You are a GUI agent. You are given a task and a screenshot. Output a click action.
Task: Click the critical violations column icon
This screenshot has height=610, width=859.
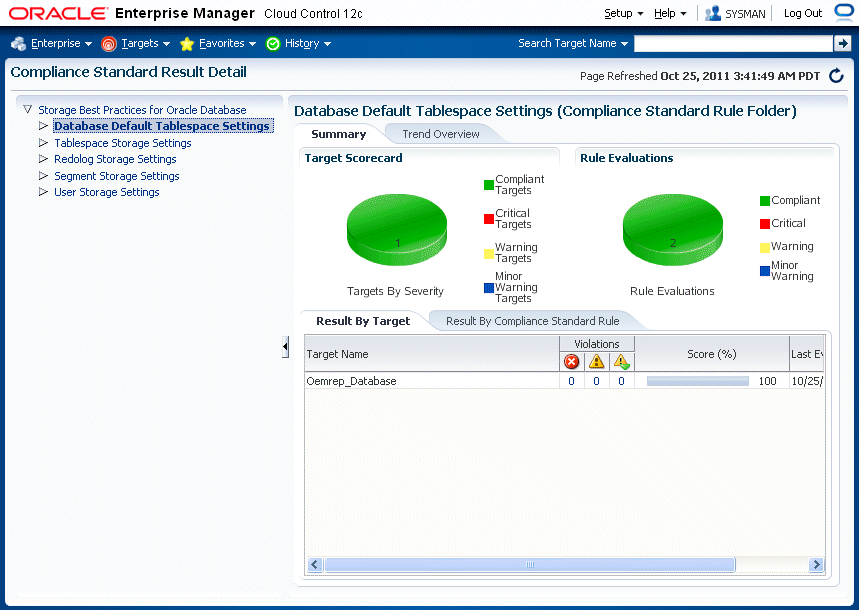click(571, 361)
